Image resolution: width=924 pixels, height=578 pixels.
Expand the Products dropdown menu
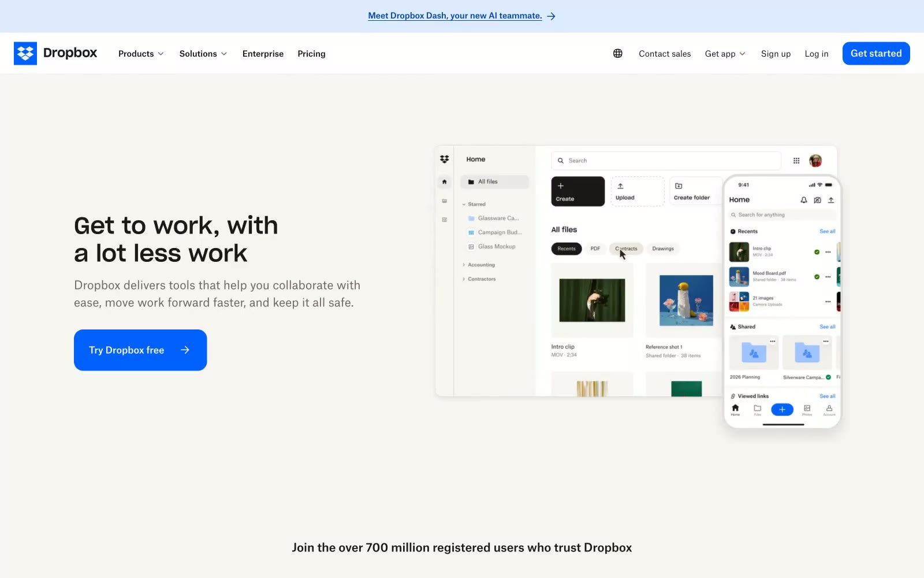click(141, 54)
